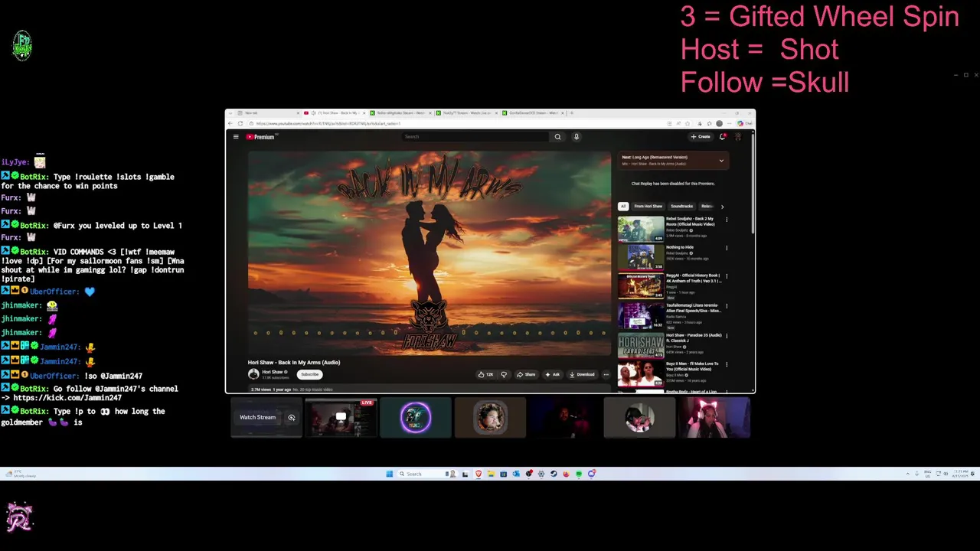Viewport: 980px width, 551px height.
Task: Select the 'All' filter chip
Action: tap(623, 207)
